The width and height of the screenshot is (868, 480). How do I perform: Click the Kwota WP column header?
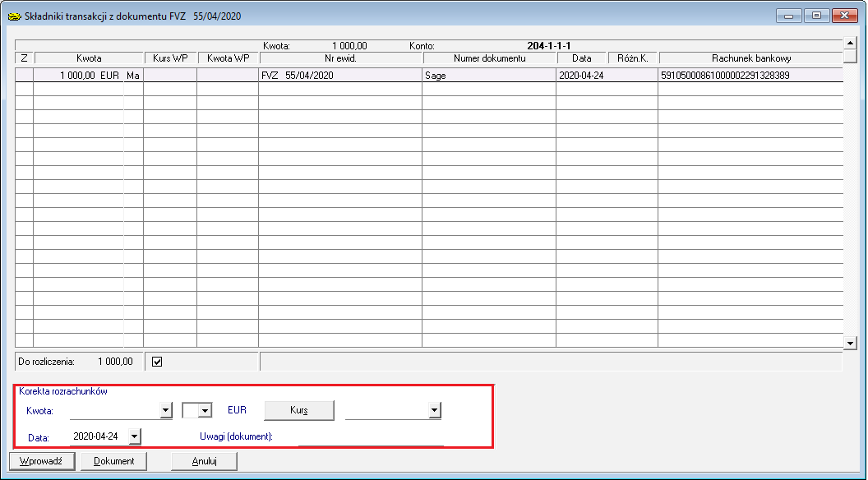[228, 58]
